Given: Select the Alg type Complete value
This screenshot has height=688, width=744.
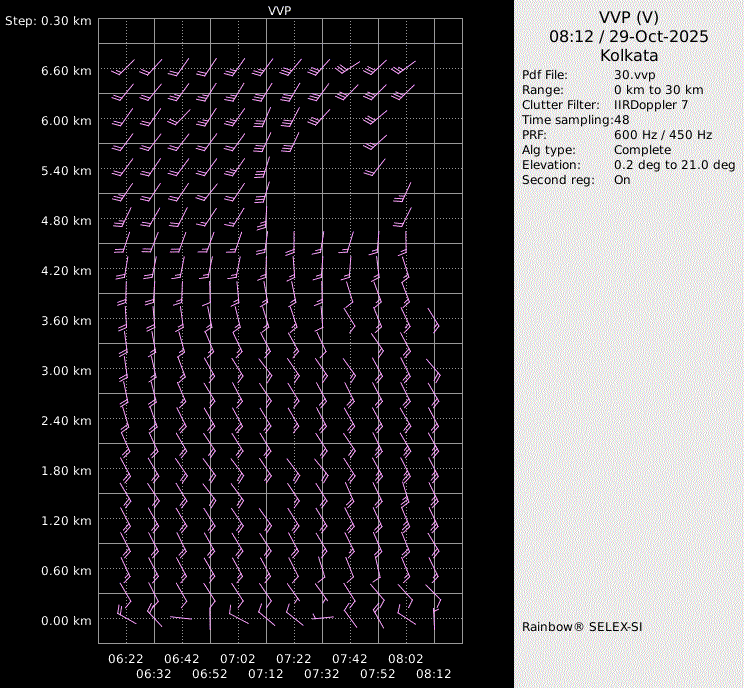Looking at the screenshot, I should pyautogui.click(x=642, y=150).
